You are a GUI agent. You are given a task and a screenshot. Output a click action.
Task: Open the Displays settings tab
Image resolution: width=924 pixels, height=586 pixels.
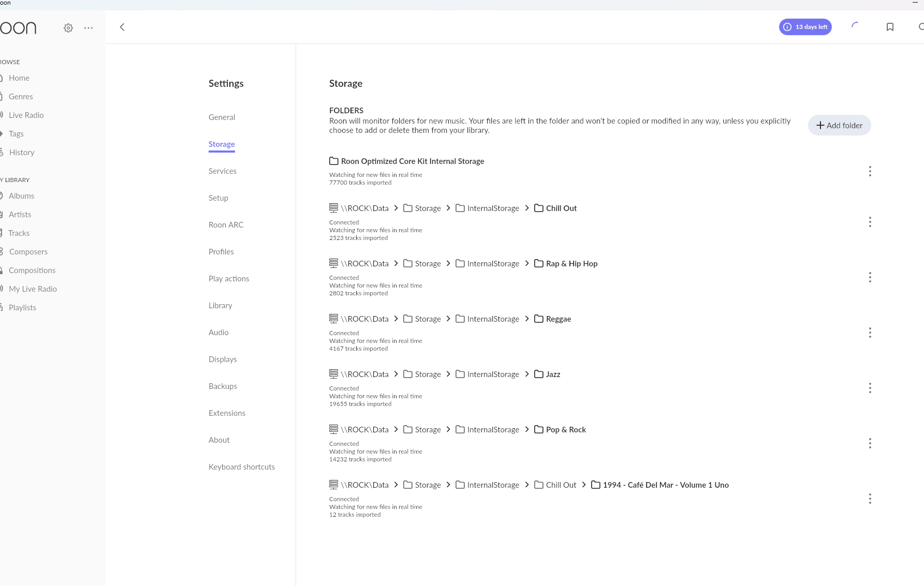pyautogui.click(x=223, y=359)
